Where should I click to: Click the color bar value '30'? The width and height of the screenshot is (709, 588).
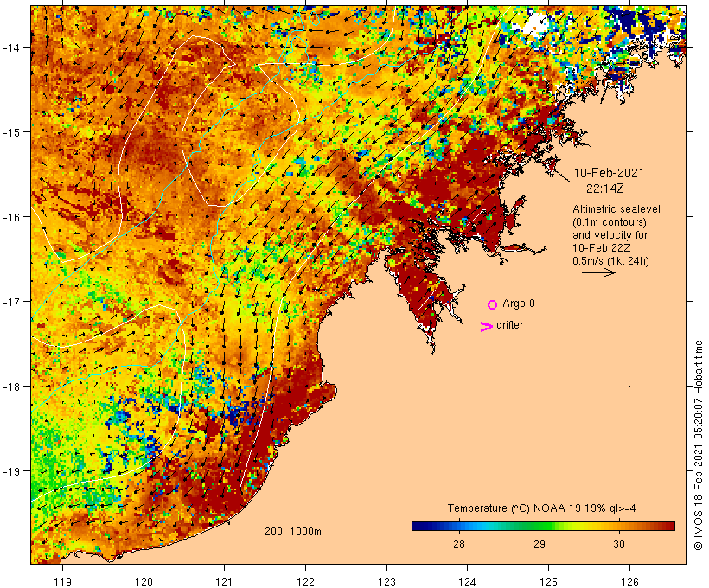tap(619, 544)
